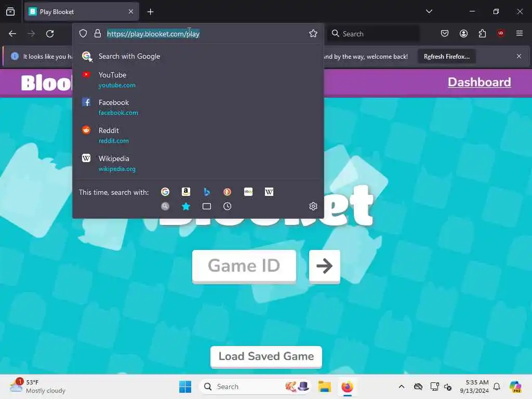The image size is (532, 399).
Task: Go back with the browser back arrow
Action: coord(12,34)
